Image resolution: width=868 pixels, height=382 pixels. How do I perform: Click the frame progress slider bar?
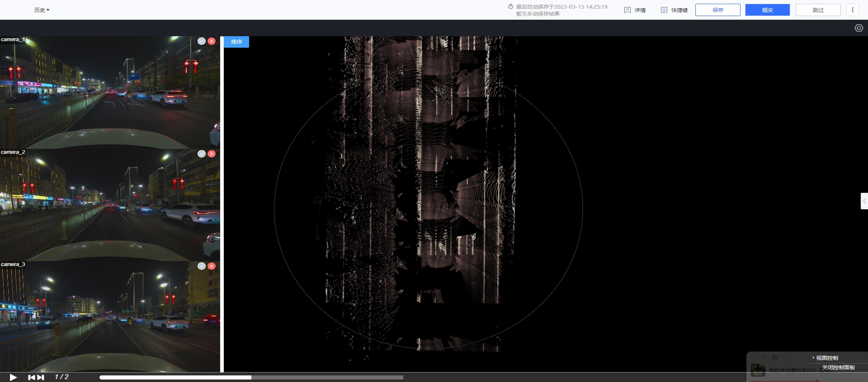(x=251, y=377)
